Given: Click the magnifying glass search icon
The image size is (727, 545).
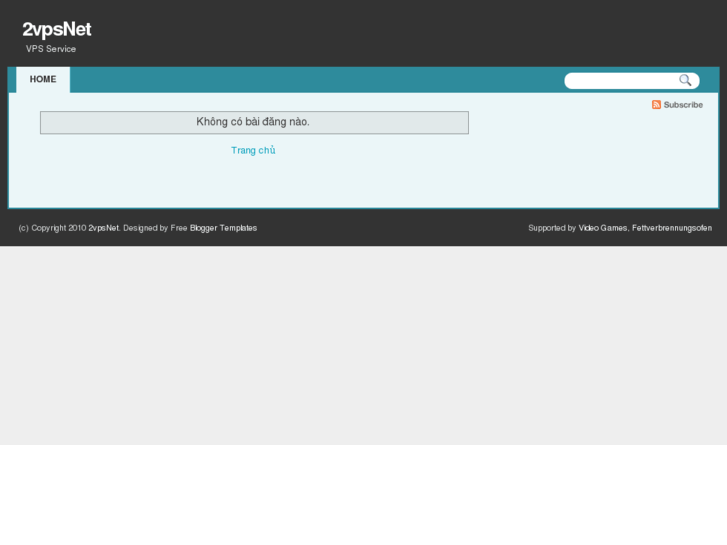Looking at the screenshot, I should 685,80.
